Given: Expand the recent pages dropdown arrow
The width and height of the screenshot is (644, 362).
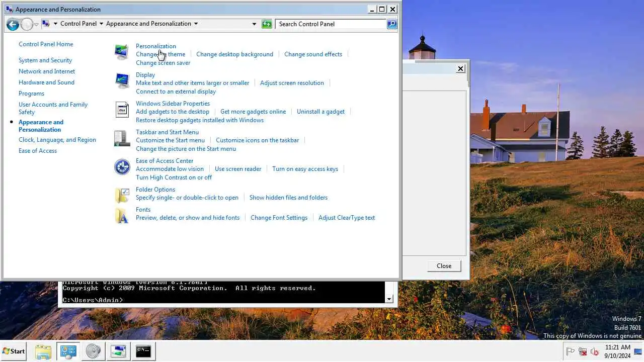Looking at the screenshot, I should click(x=36, y=24).
